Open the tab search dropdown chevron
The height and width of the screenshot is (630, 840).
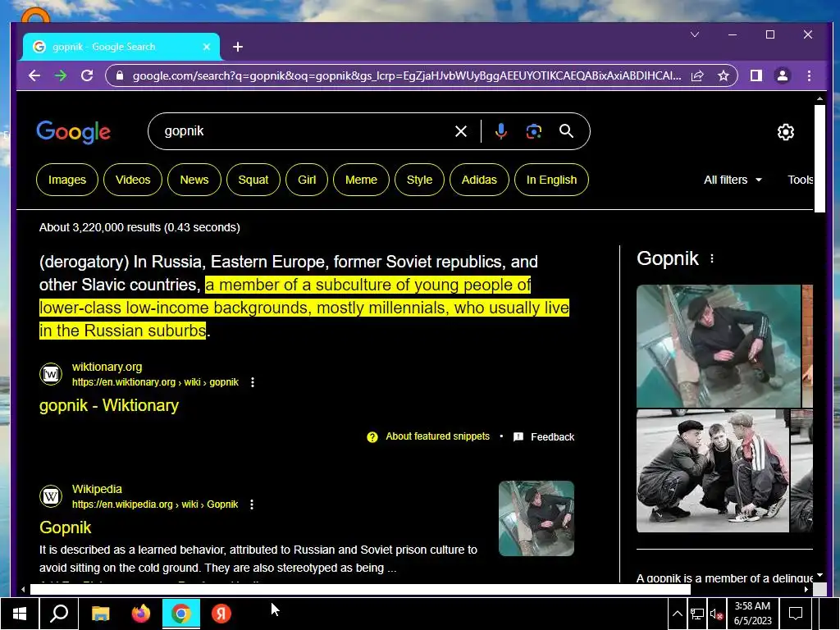(695, 34)
